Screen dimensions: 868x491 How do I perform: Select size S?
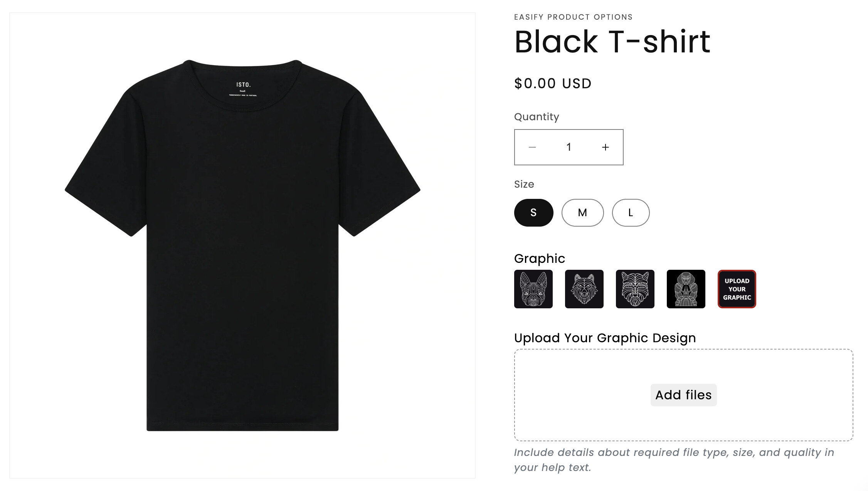click(x=533, y=213)
